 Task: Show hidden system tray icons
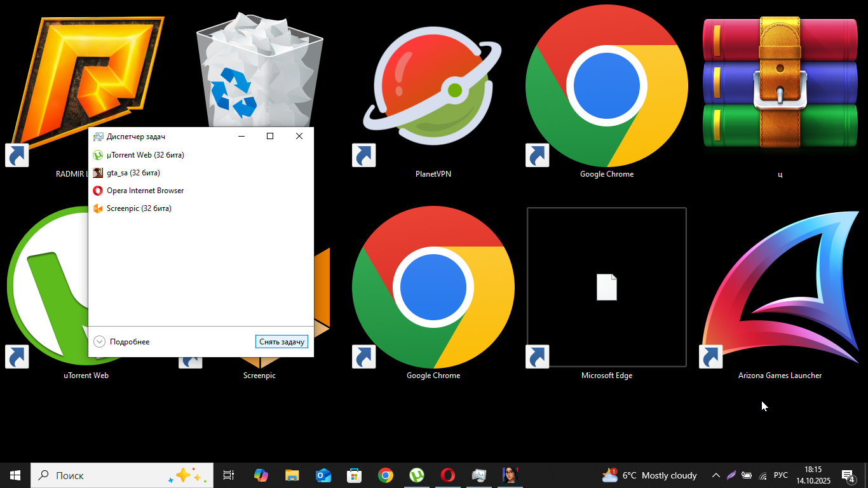pos(716,475)
